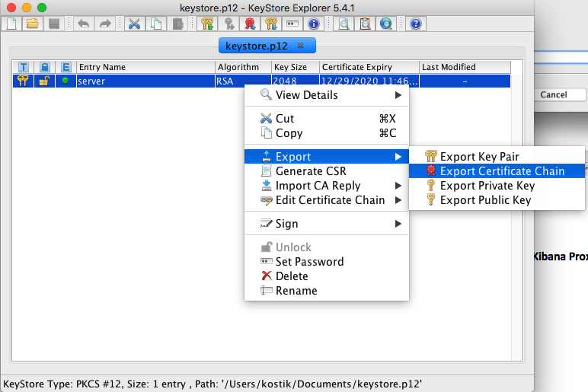Screen dimensions: 588x392
Task: Open Help from the toolbar question icon
Action: [x=416, y=24]
